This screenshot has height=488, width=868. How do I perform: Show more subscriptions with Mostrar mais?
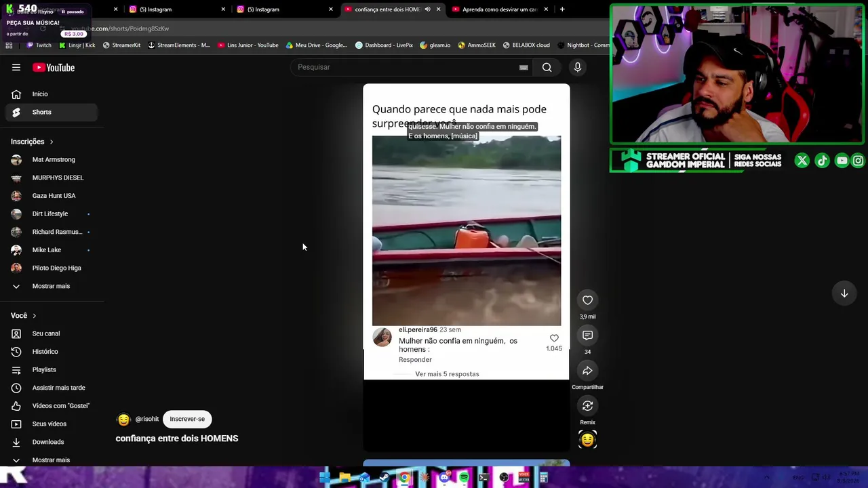(51, 286)
